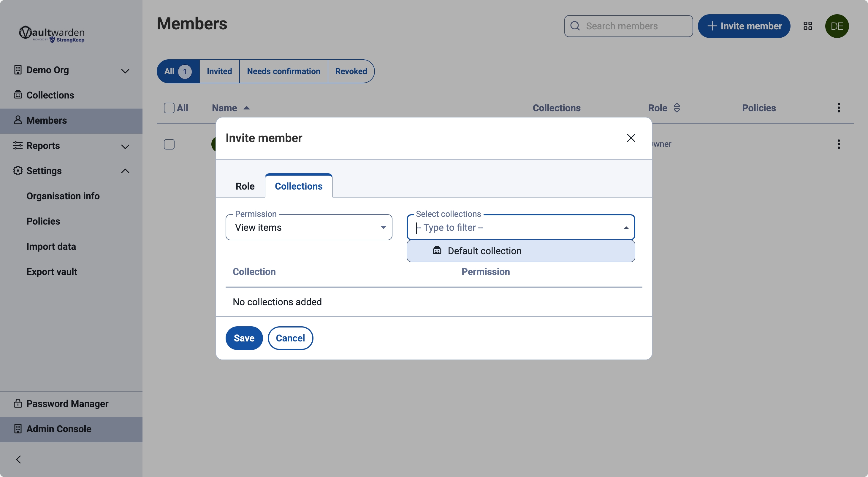Screen dimensions: 868x477
Task: Open the owner row options menu
Action: pyautogui.click(x=838, y=144)
